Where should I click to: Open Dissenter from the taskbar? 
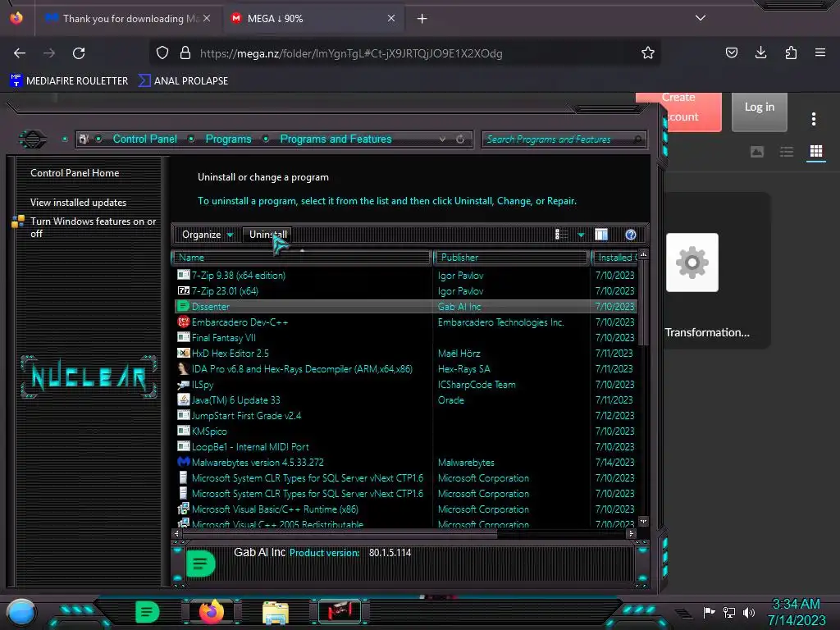147,612
